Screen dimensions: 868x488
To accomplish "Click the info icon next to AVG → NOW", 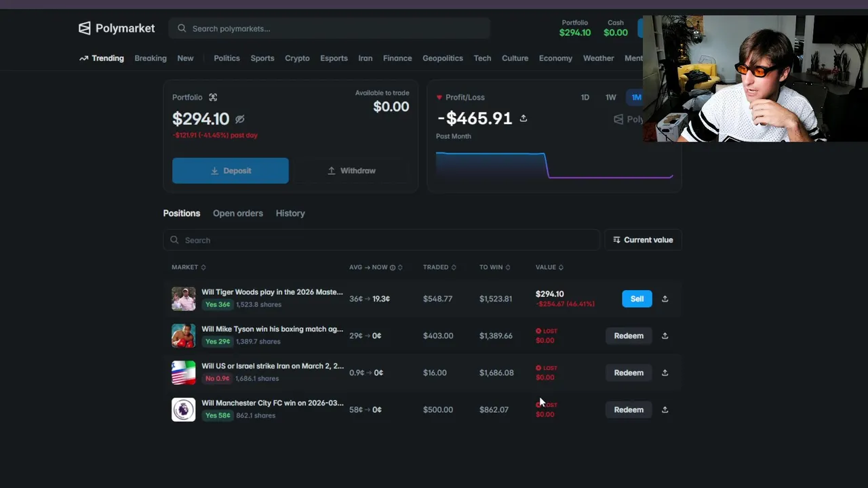I will point(393,268).
